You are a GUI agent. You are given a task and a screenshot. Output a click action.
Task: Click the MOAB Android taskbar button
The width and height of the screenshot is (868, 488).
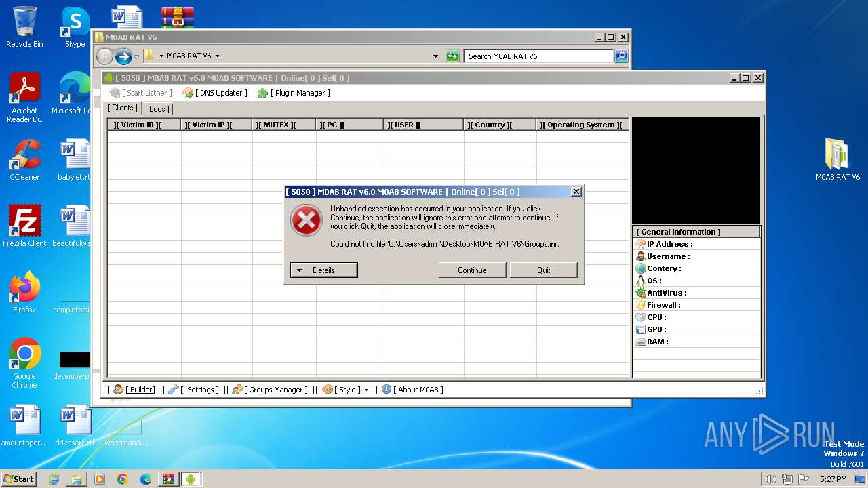[191, 479]
